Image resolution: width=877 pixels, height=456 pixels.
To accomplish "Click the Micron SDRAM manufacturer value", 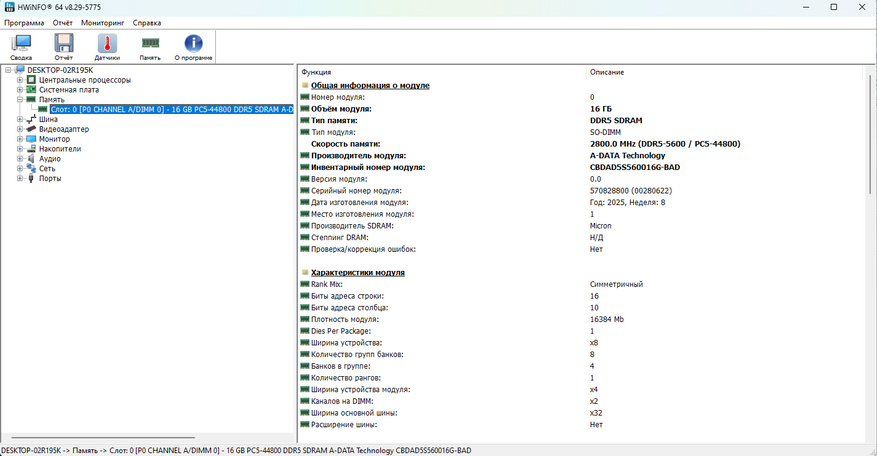I will (601, 226).
